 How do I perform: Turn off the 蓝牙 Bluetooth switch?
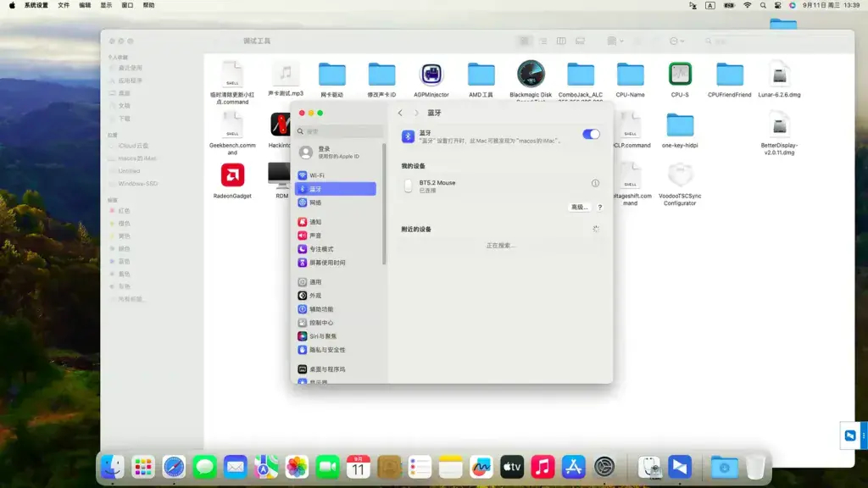point(591,134)
